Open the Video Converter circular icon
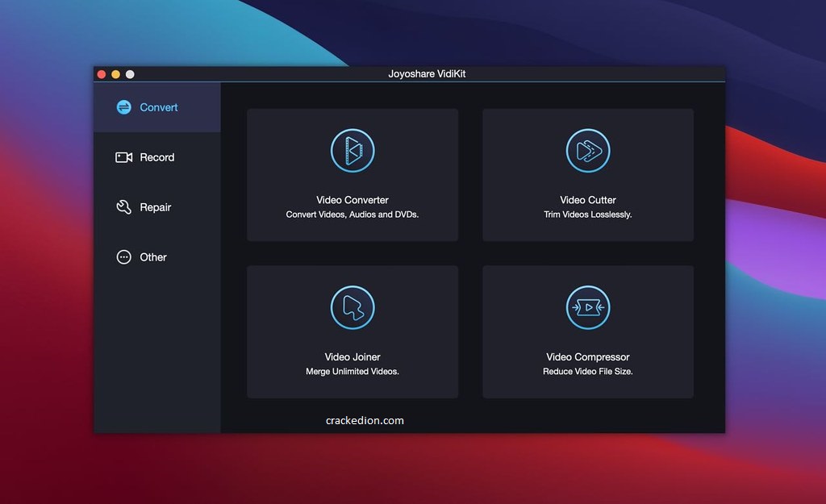826x504 pixels. point(353,151)
